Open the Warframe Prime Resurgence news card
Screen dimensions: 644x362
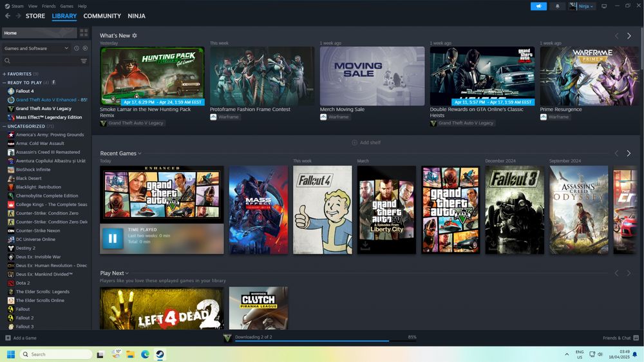(x=589, y=76)
